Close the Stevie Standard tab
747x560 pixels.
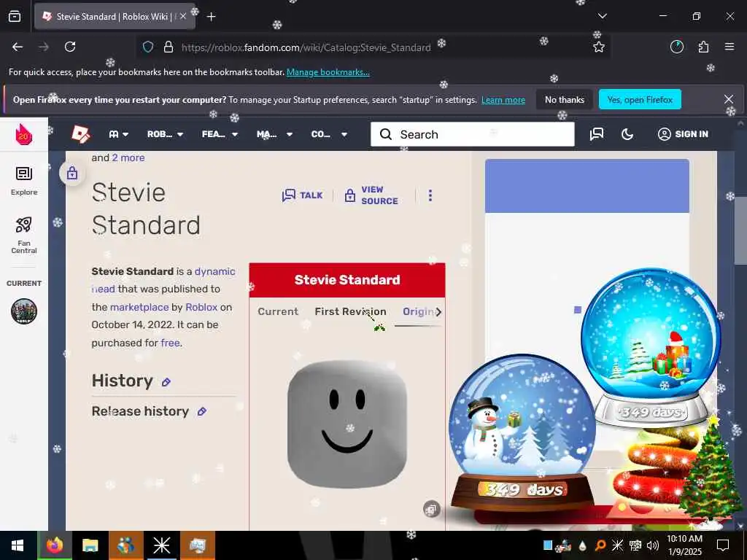click(183, 16)
